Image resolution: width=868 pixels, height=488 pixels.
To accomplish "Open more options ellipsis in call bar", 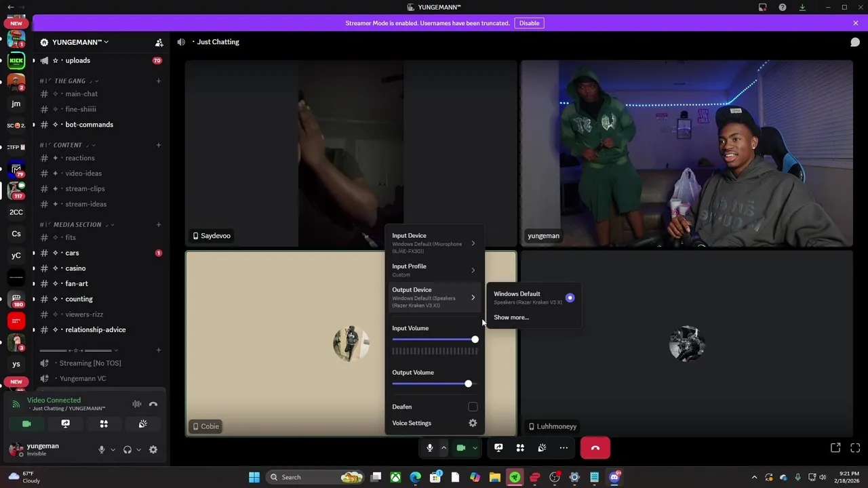I will [x=564, y=448].
